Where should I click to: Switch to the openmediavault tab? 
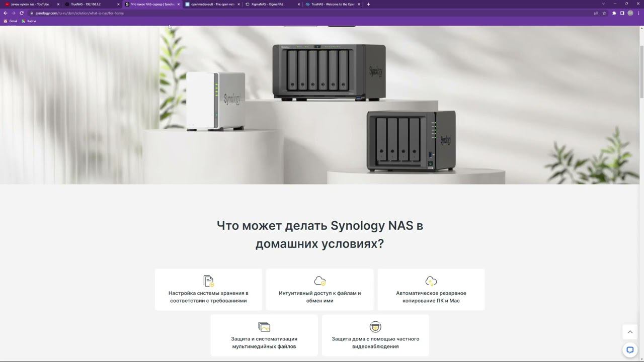click(x=212, y=4)
